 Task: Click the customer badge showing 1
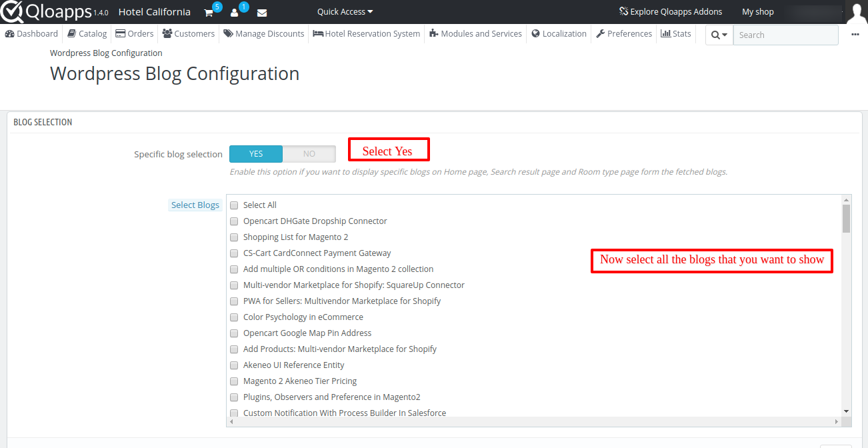click(x=243, y=7)
